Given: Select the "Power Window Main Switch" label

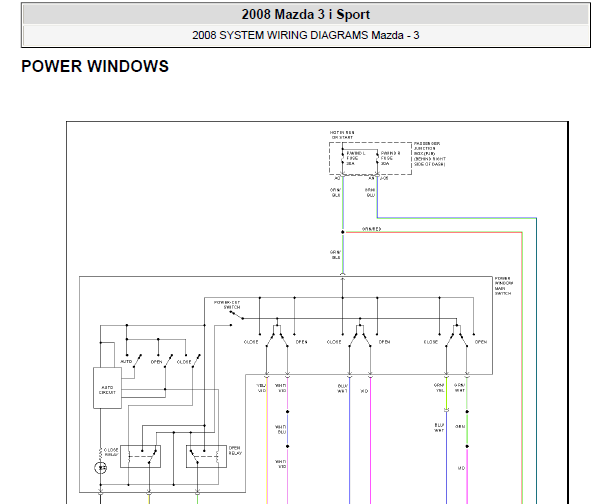Looking at the screenshot, I should (503, 286).
